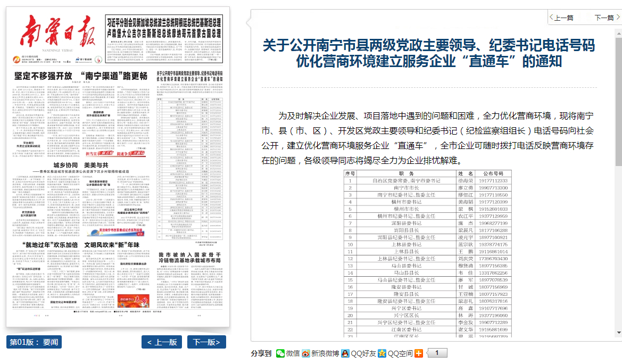Open the 坚定不移强开放 article on the page preview
This screenshot has width=622, height=364.
point(81,76)
